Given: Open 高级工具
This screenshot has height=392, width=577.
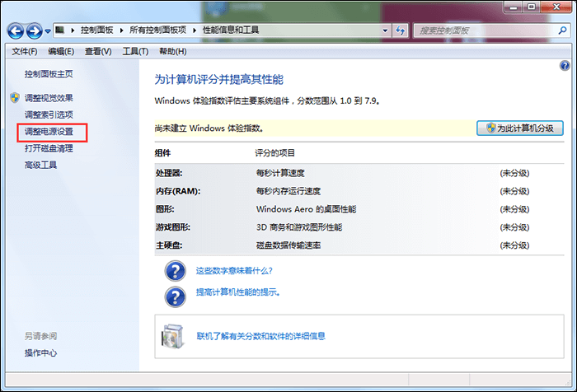Looking at the screenshot, I should coord(40,165).
